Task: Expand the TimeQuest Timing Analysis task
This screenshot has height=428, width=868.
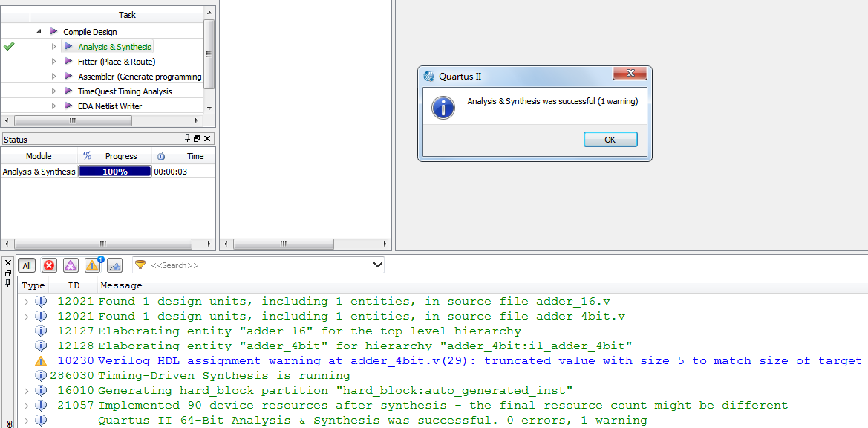Action: tap(53, 91)
